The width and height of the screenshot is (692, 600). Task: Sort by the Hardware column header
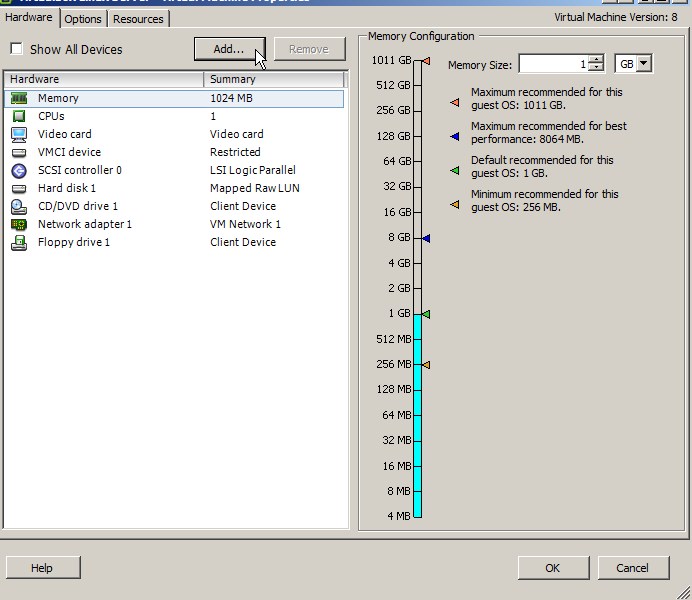point(104,79)
